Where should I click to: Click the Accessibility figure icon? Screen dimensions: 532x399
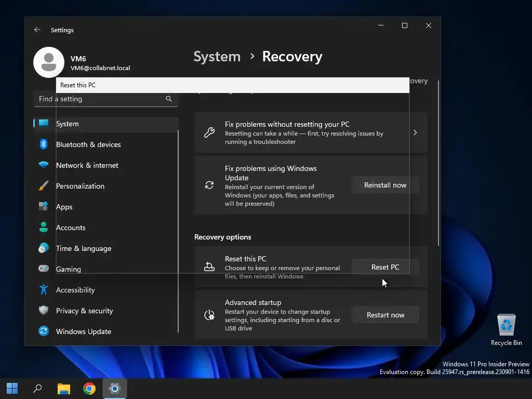coord(44,290)
